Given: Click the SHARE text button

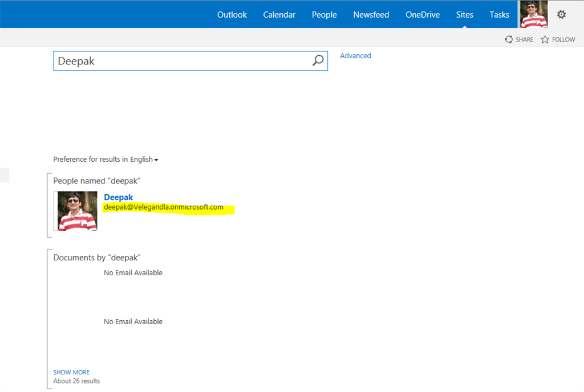Looking at the screenshot, I should click(525, 39).
